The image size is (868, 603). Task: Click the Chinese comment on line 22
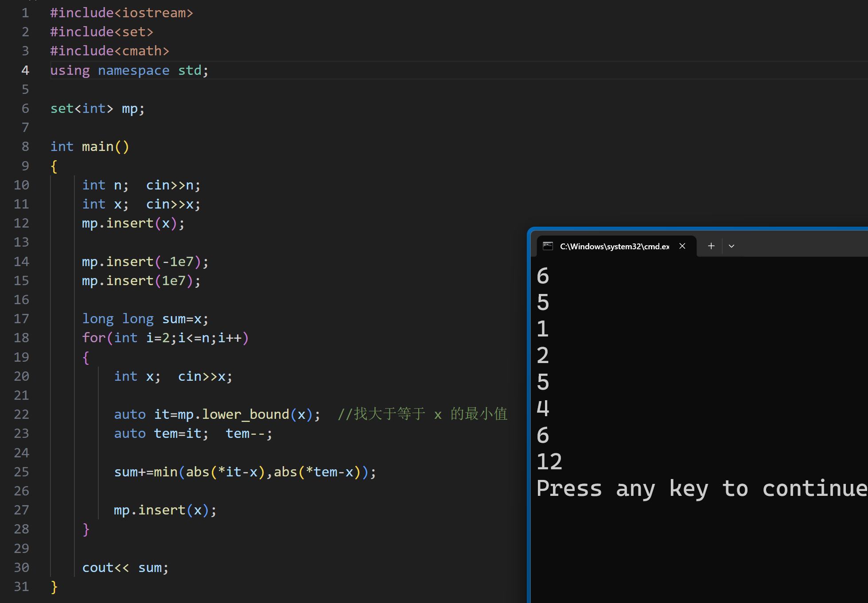[422, 414]
